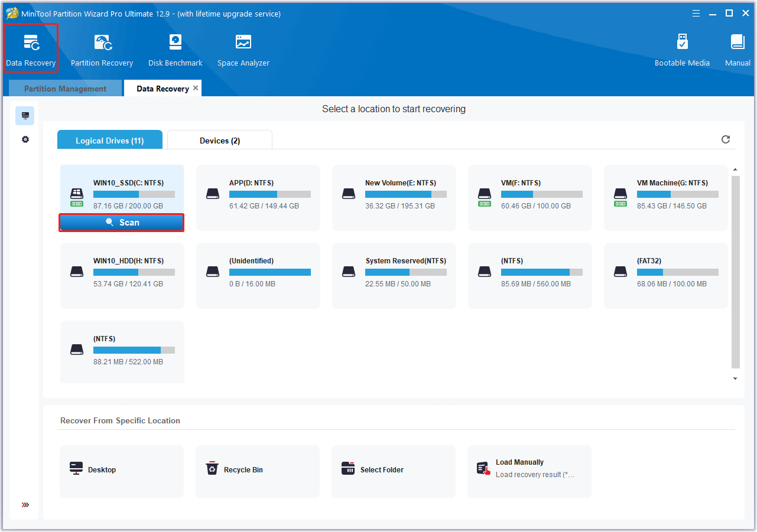The width and height of the screenshot is (757, 532).
Task: Click '68.06 MB / 100.00 MB' text
Action: pyautogui.click(x=672, y=284)
